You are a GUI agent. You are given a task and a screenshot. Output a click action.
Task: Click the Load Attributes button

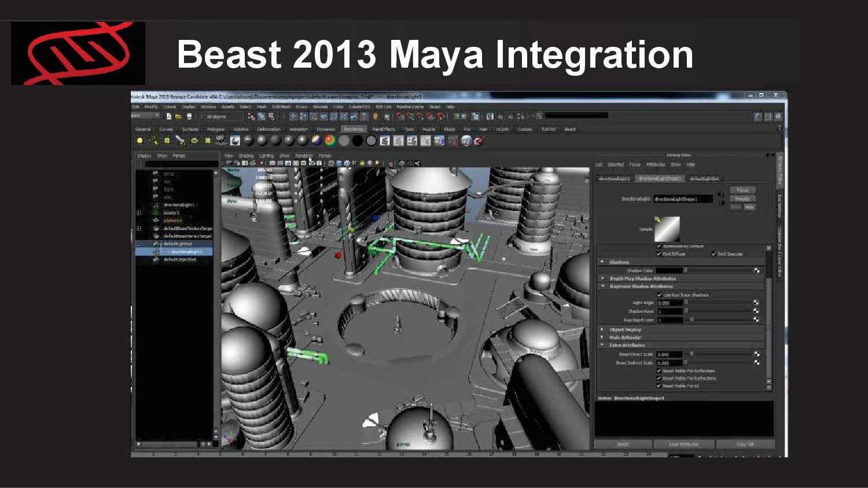683,444
